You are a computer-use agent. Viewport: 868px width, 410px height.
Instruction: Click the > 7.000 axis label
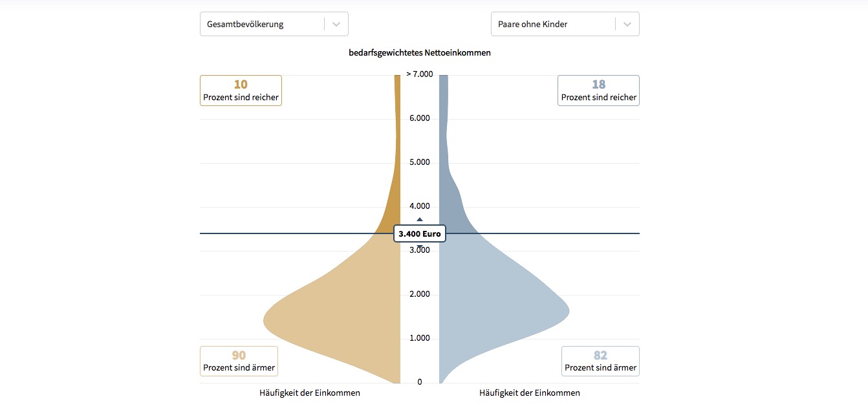419,74
